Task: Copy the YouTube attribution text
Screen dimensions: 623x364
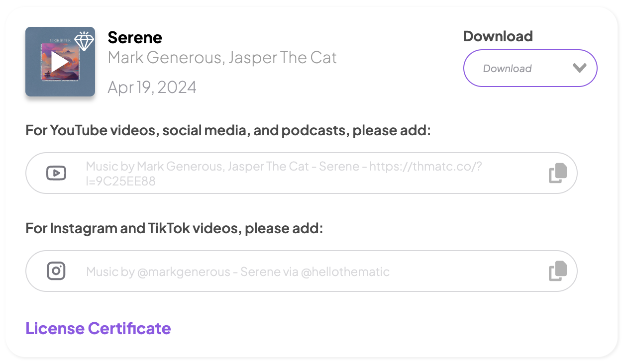Action: click(x=558, y=173)
